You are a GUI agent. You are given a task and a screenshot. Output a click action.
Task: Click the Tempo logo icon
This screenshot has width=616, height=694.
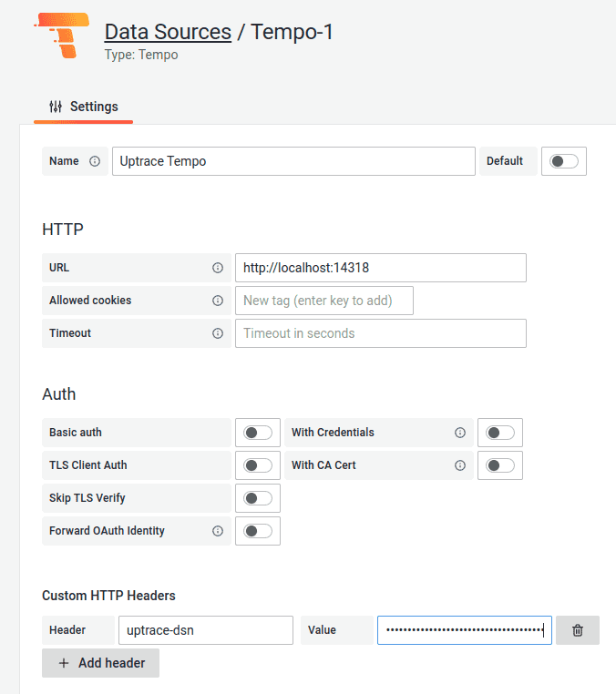[x=62, y=36]
